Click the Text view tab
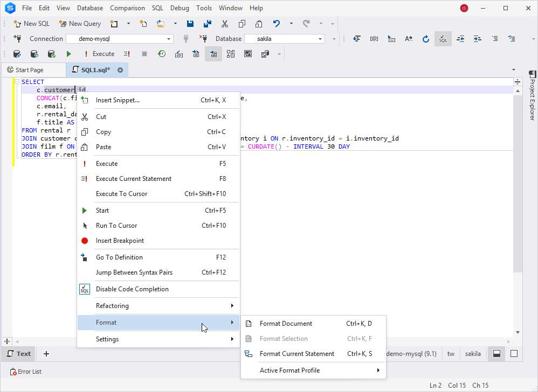 tap(19, 354)
